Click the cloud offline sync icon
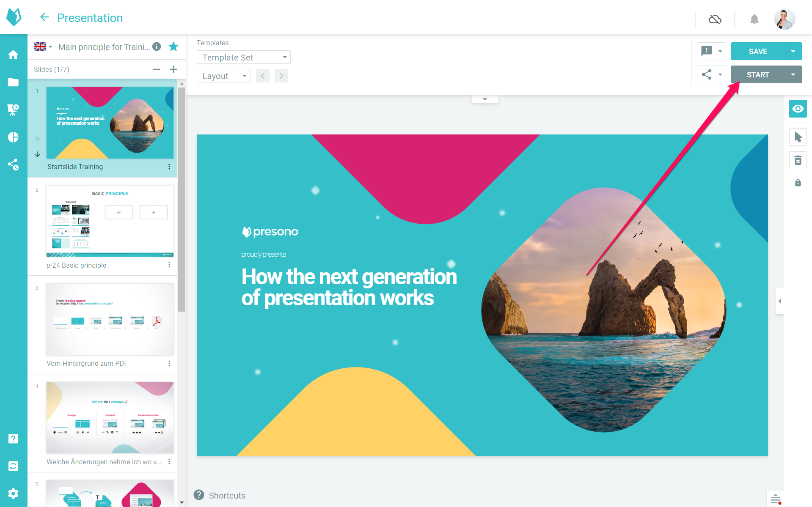This screenshot has height=507, width=812. (x=715, y=19)
